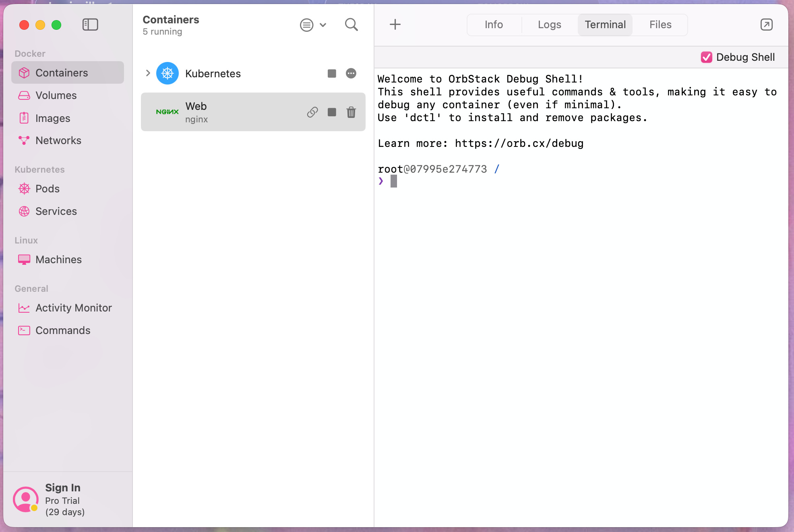This screenshot has width=794, height=532.
Task: Click the search magnifier in Containers
Action: click(351, 25)
